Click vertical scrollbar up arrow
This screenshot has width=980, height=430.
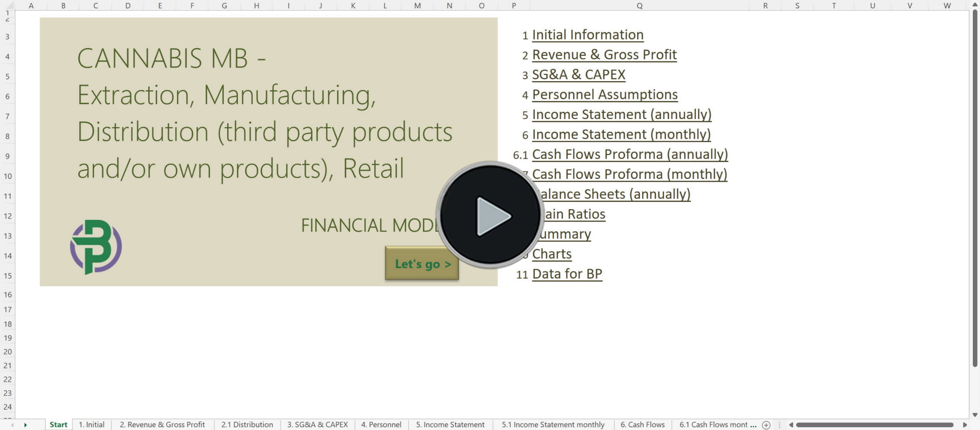click(x=975, y=5)
